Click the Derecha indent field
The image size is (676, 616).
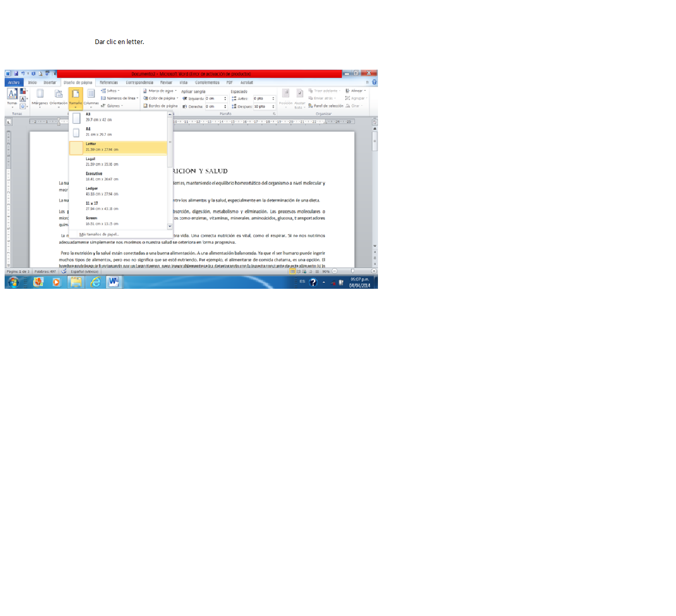click(x=216, y=107)
